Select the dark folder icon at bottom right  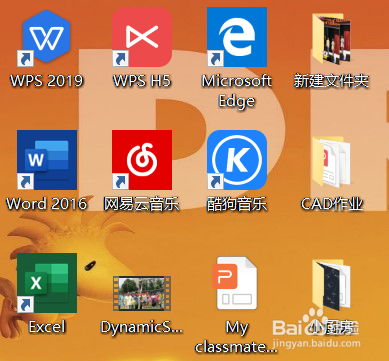332,285
